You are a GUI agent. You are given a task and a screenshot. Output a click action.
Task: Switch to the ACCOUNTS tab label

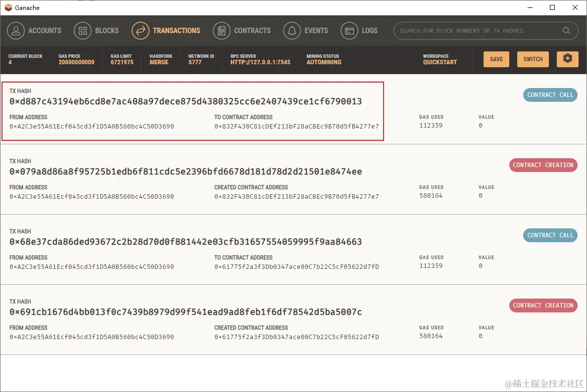click(x=45, y=31)
